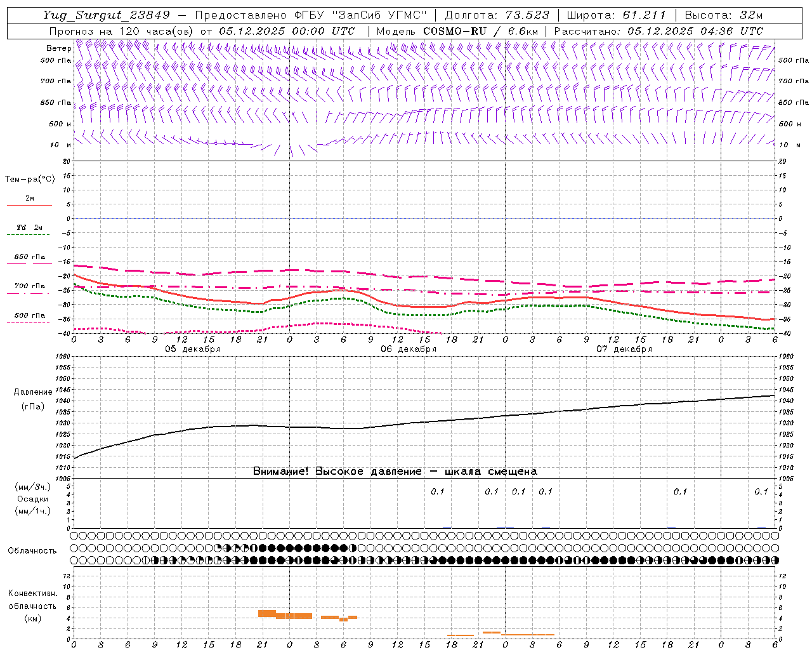Click the Td 2м dew point legend entry
The width and height of the screenshot is (812, 650).
pyautogui.click(x=30, y=227)
